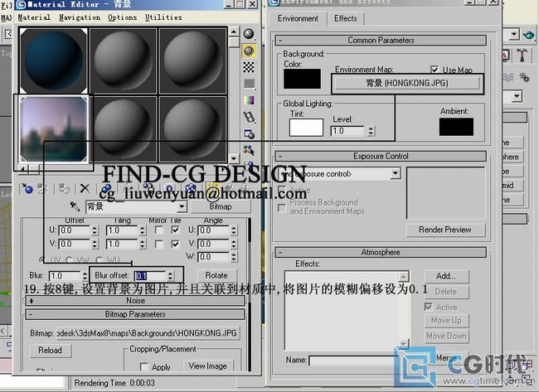Viewport: 539px width, 392px height.
Task: Click the Blur offset input field
Action: [x=150, y=275]
